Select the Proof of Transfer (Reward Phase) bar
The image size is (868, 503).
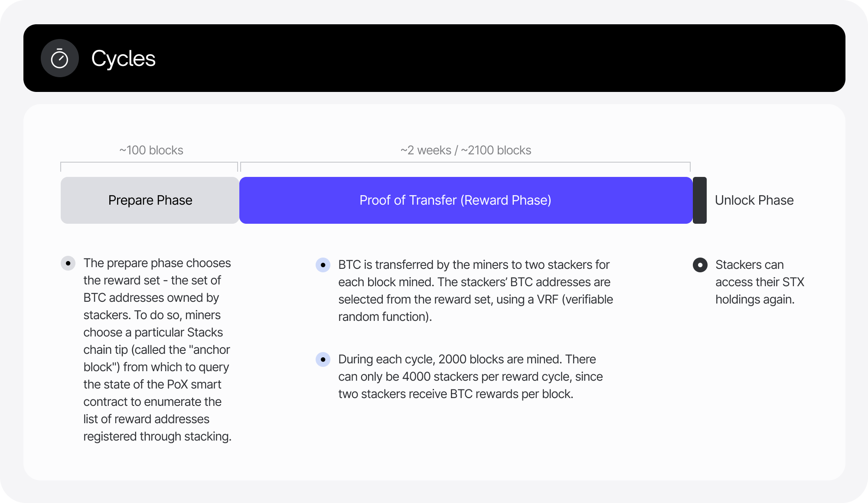[x=465, y=200]
